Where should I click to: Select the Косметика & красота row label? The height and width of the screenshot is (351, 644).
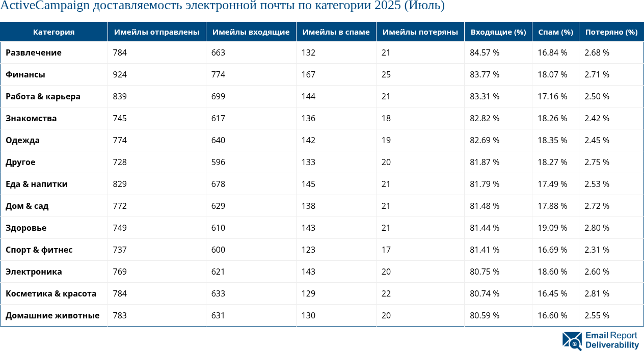pos(51,293)
